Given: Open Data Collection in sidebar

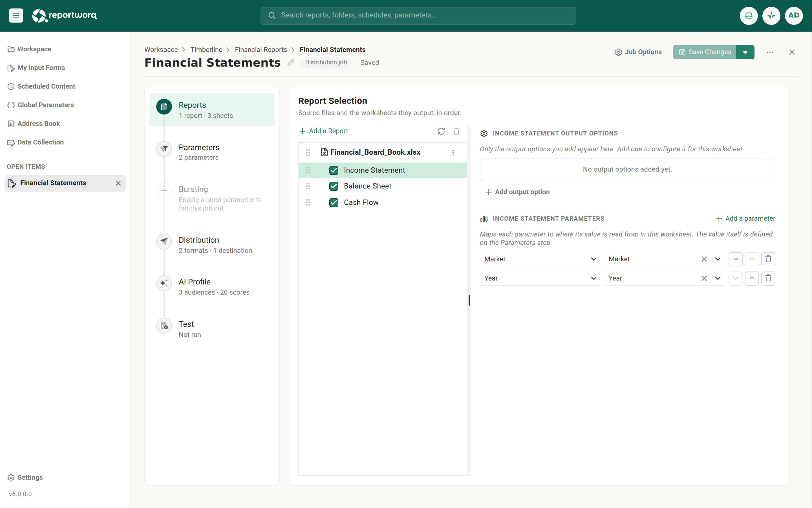Looking at the screenshot, I should (x=36, y=142).
